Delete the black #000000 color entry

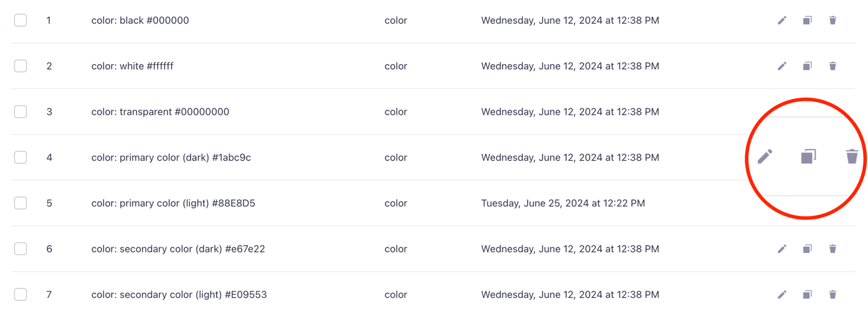(x=833, y=21)
